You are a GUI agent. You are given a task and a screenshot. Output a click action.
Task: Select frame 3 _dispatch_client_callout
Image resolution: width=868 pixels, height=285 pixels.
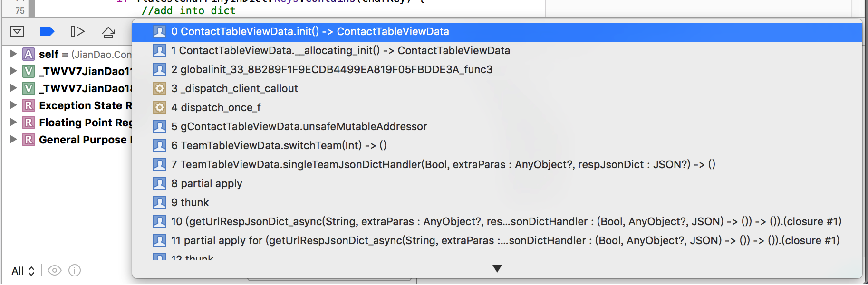click(x=234, y=89)
